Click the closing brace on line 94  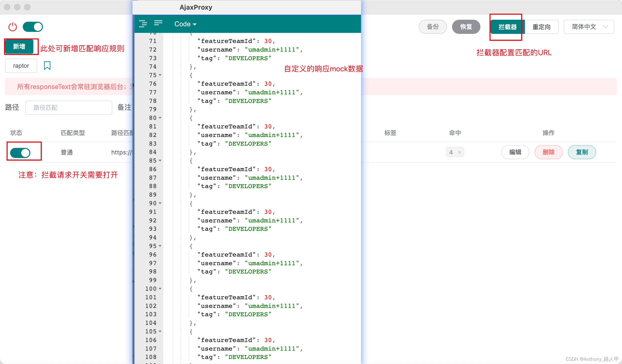coord(191,238)
